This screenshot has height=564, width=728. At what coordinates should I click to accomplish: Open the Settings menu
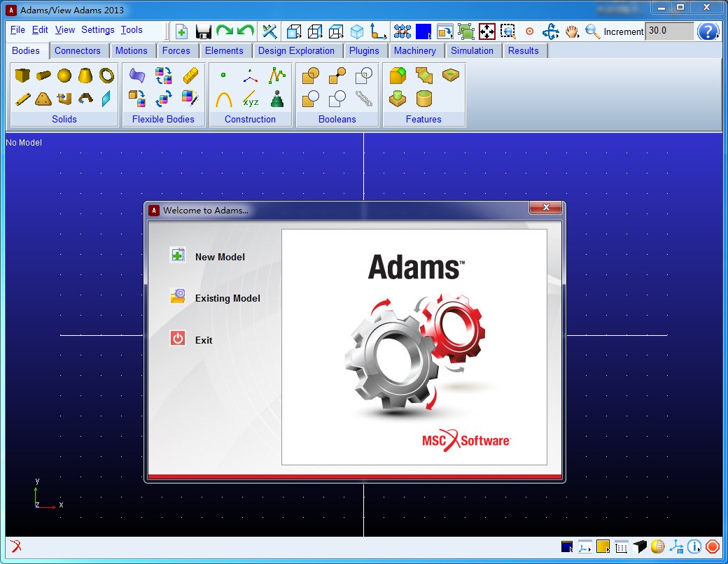tap(97, 29)
